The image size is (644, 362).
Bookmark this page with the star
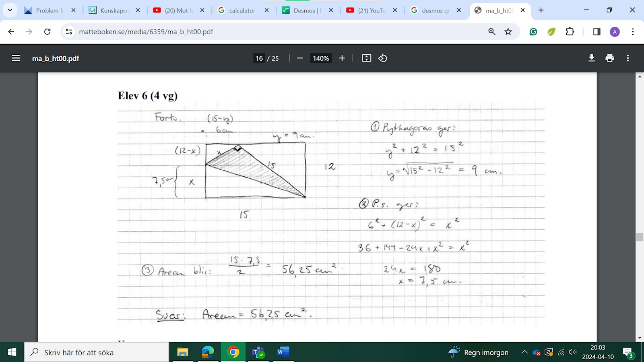pos(508,32)
